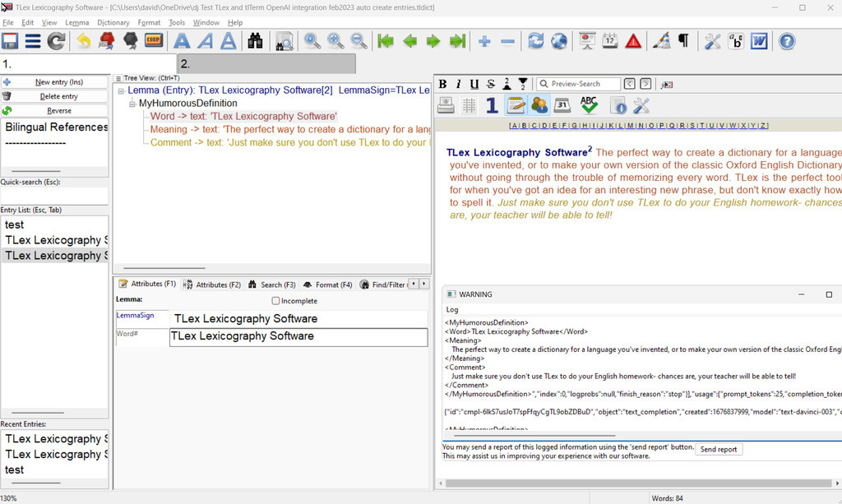Click the tab strip right arrow
The image size is (842, 504).
424,284
